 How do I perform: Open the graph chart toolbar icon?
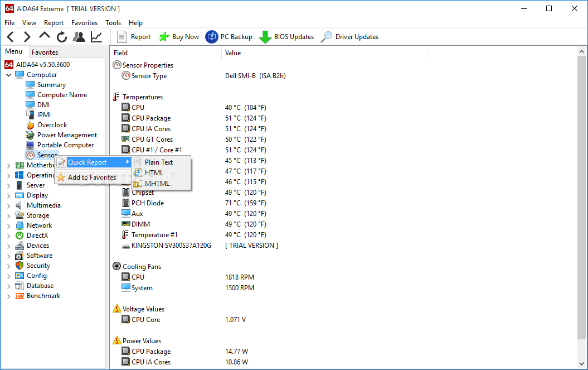click(96, 37)
